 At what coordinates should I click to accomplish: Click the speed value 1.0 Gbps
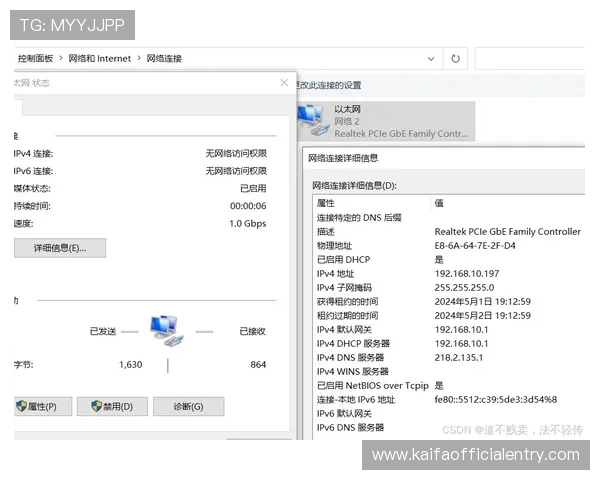tap(248, 224)
